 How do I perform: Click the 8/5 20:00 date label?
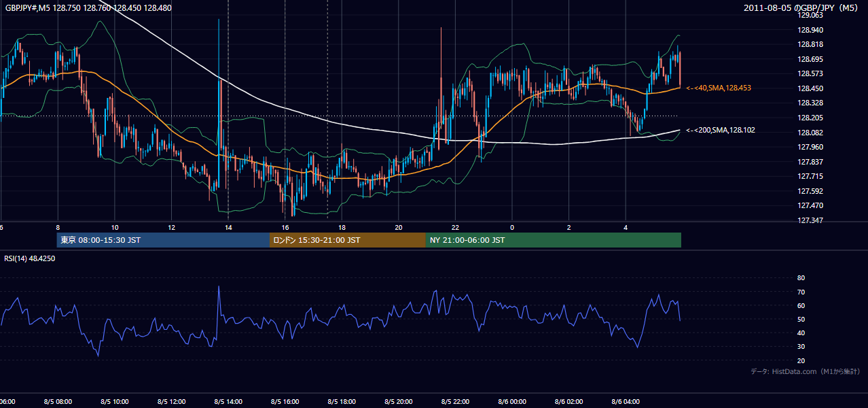[399, 402]
